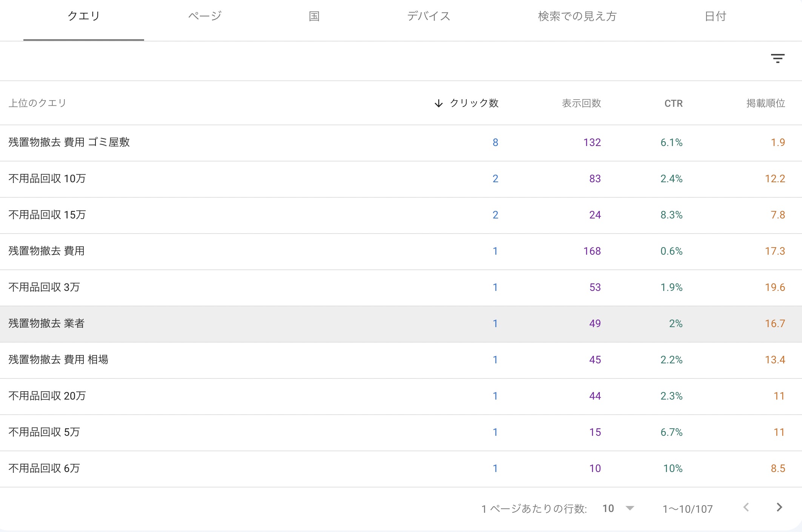Go to previous page of results
Viewport: 802px width, 532px height.
tap(746, 507)
